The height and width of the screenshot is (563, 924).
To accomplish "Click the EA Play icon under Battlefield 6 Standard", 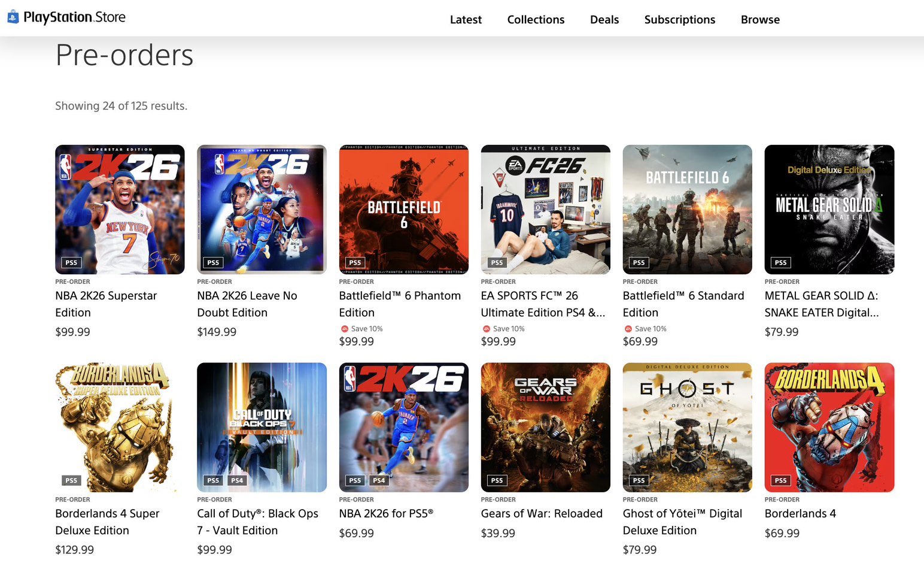I will click(628, 329).
